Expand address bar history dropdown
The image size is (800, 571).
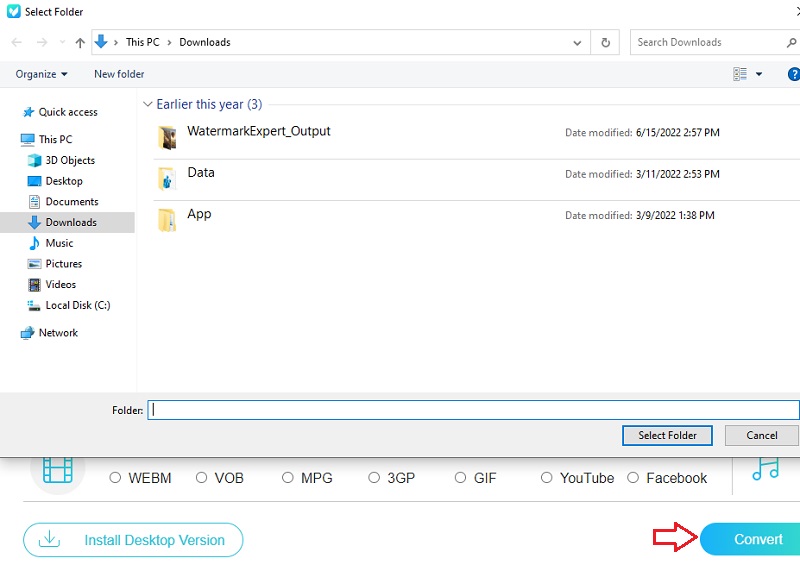(x=577, y=43)
